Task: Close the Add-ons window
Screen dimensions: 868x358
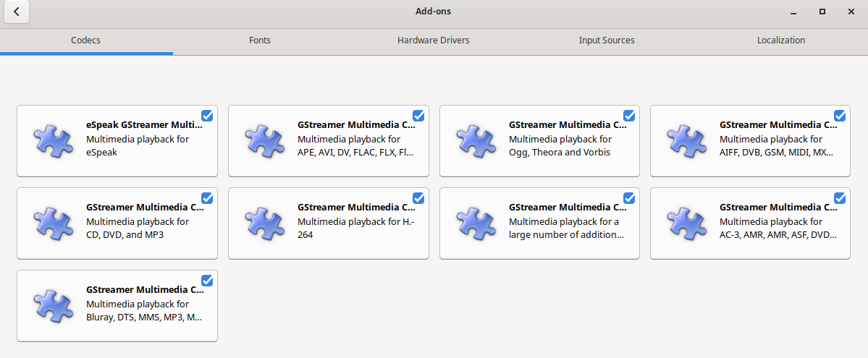Action: point(851,12)
